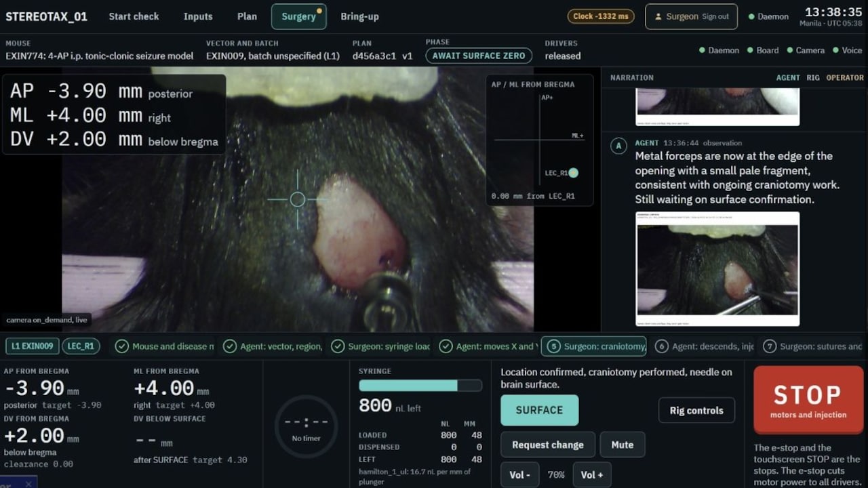
Task: Switch to the Inputs tab
Action: click(198, 16)
